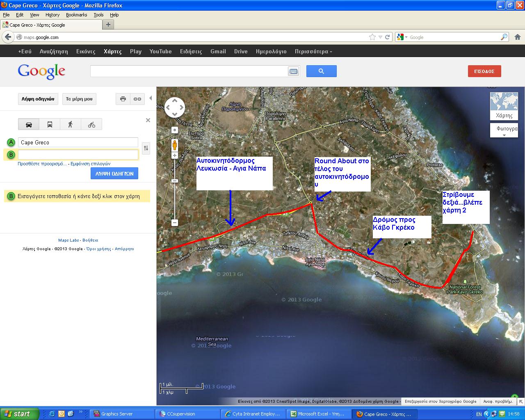Open Όροι χρήσης link
The width and height of the screenshot is (525, 420).
[98, 249]
